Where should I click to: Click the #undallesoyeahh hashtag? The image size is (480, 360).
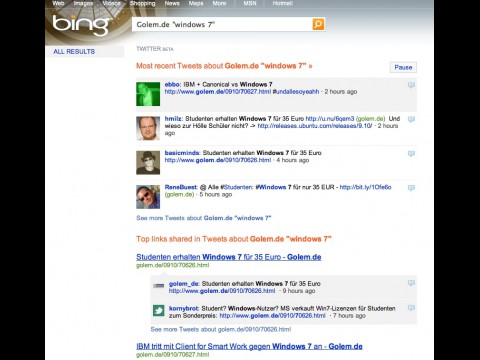(296, 92)
